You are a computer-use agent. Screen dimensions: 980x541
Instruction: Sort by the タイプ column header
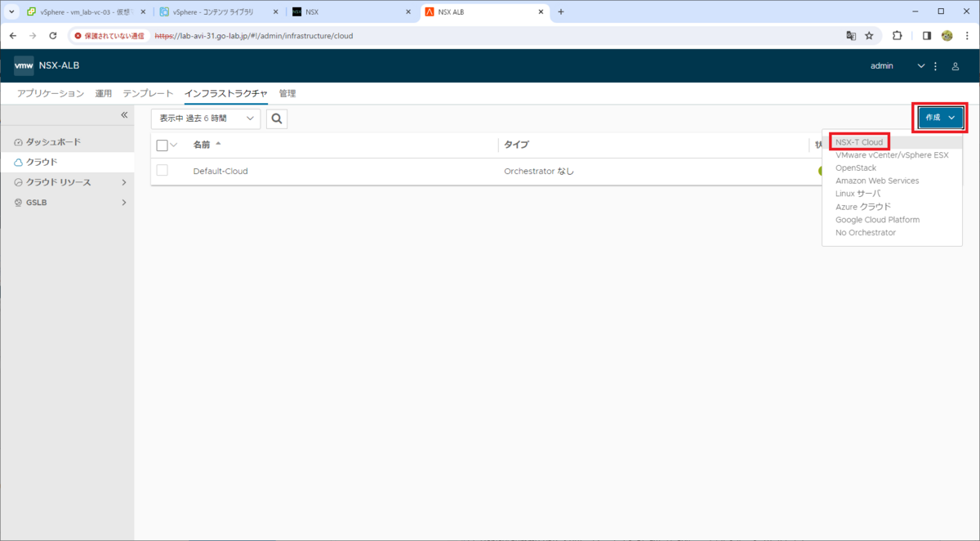point(516,145)
